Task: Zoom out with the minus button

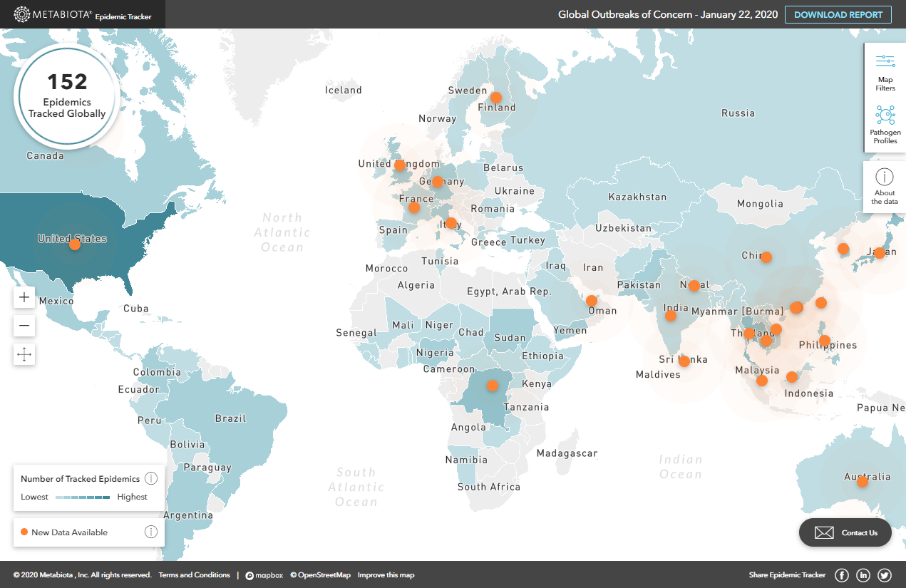Action: tap(24, 326)
